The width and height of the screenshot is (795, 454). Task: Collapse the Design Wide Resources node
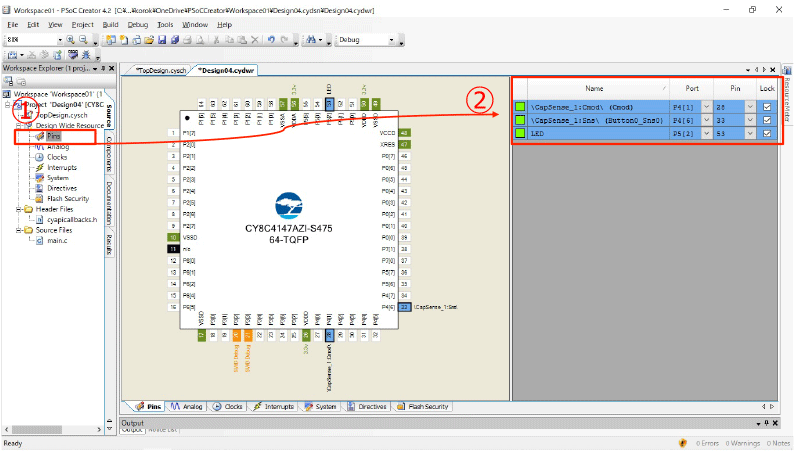pyautogui.click(x=19, y=125)
